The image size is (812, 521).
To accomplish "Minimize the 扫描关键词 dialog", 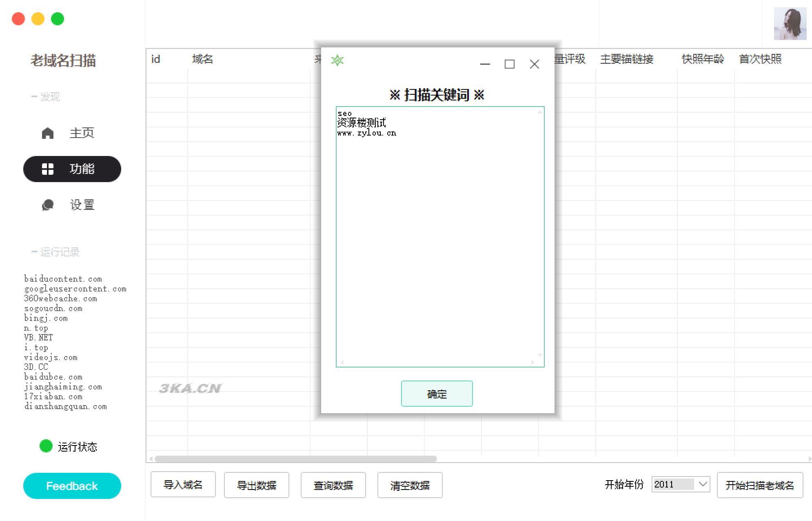I will tap(485, 64).
